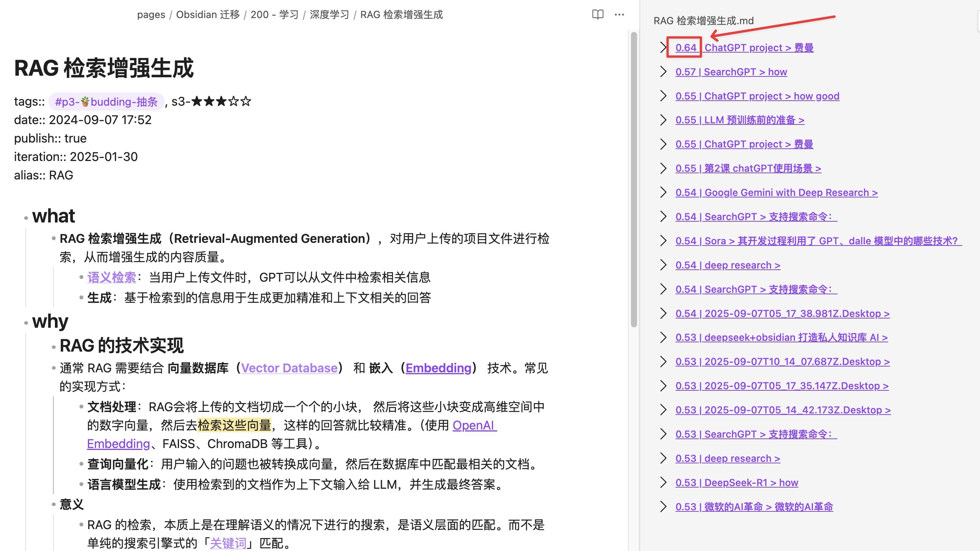Open the LLM 预训练前的准备 link
Image resolution: width=980 pixels, height=551 pixels.
pos(740,120)
